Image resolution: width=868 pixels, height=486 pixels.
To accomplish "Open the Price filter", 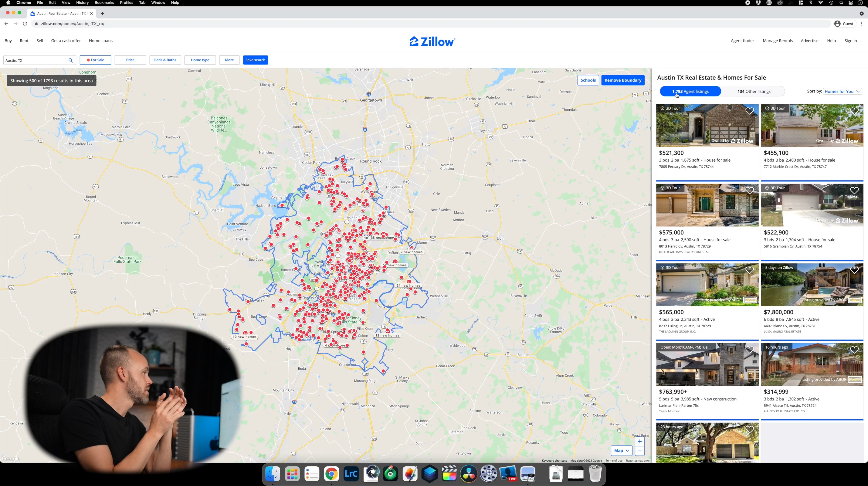I will point(130,60).
